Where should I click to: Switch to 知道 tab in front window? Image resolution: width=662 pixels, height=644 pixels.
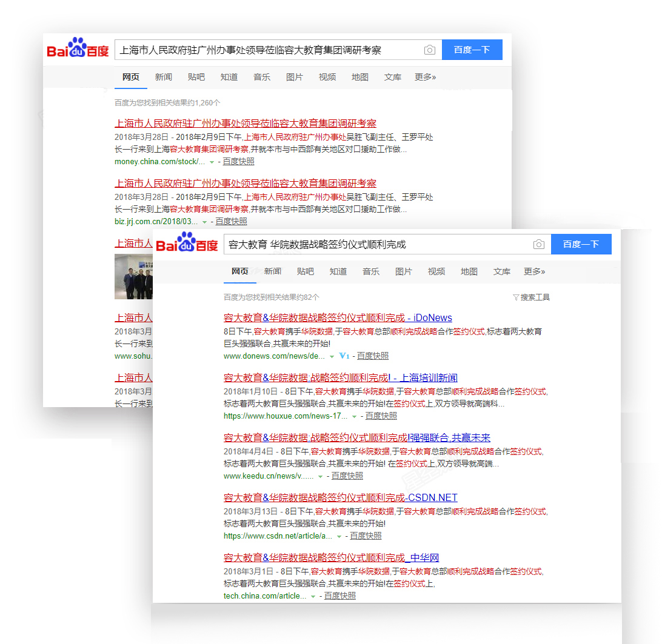point(338,271)
